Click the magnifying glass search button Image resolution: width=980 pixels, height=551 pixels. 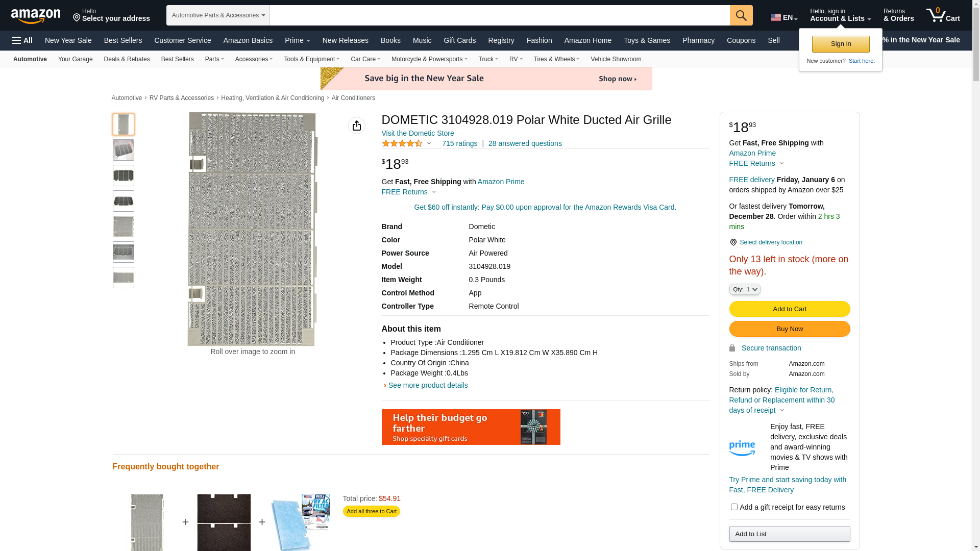tap(741, 15)
